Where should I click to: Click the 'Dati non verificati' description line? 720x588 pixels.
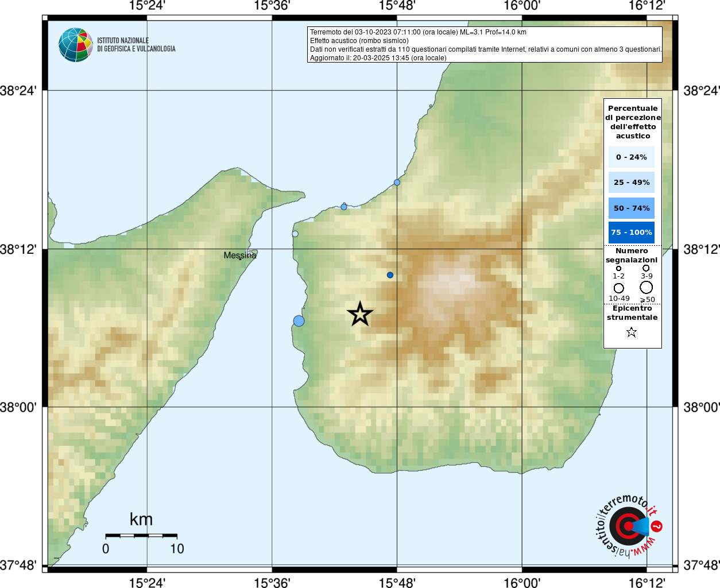coord(486,49)
